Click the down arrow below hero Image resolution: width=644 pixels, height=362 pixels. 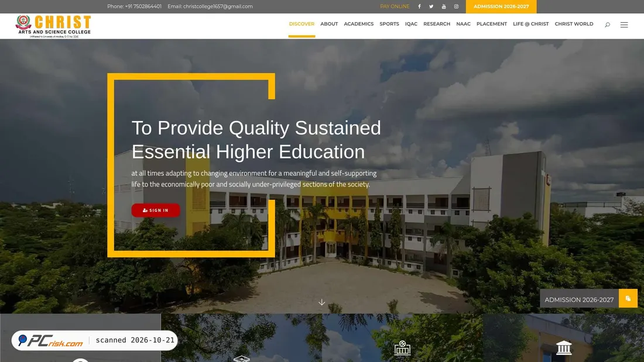click(x=321, y=302)
